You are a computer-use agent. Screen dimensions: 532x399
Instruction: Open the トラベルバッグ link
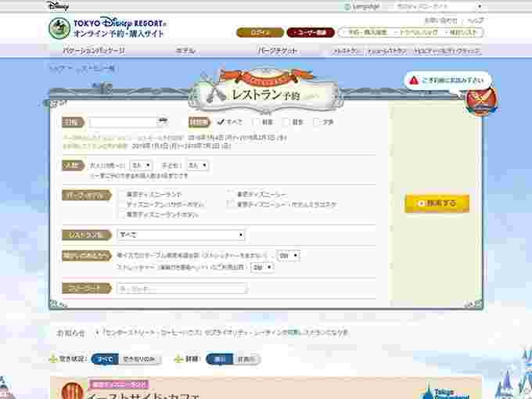coord(418,33)
